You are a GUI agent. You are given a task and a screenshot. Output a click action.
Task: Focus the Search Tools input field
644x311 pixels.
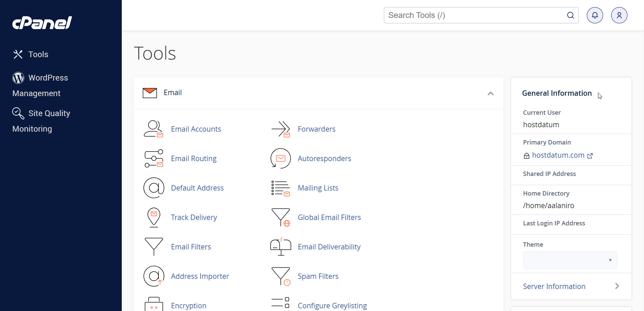475,15
